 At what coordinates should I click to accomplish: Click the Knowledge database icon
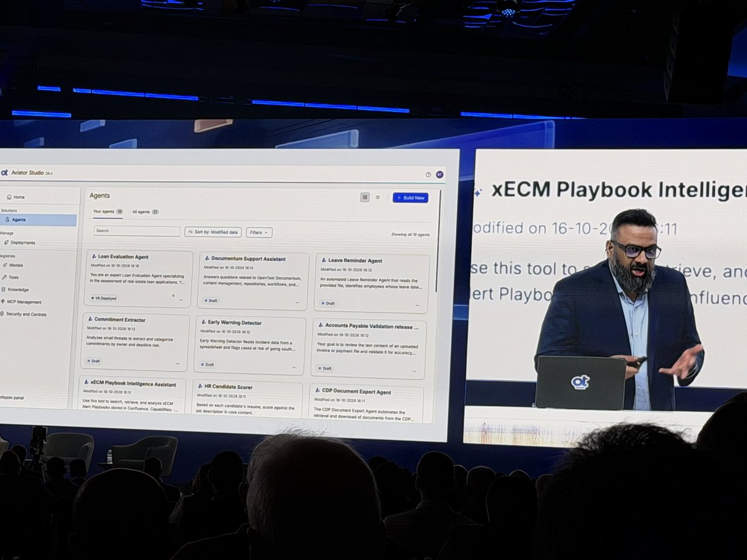point(3,289)
